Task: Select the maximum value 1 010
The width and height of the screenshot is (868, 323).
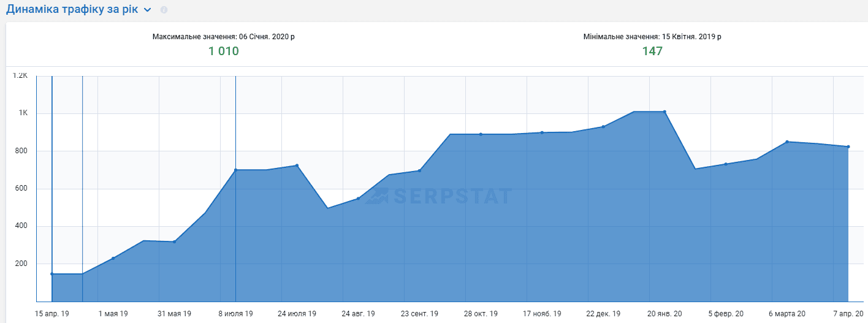Action: tap(224, 51)
